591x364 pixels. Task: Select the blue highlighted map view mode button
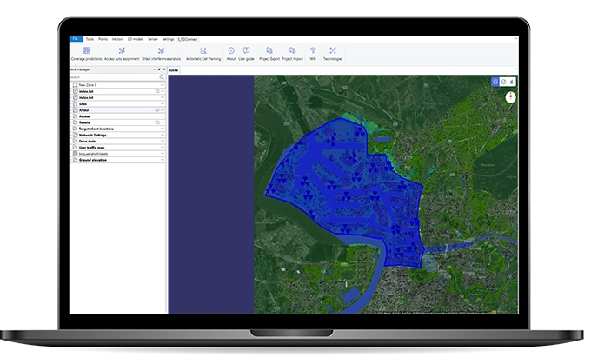pyautogui.click(x=495, y=82)
